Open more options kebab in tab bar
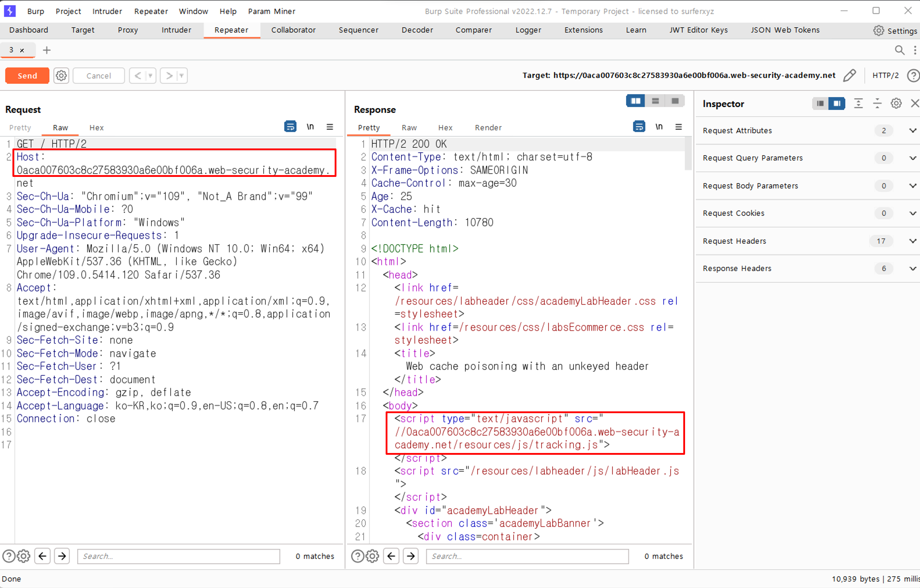 [915, 50]
